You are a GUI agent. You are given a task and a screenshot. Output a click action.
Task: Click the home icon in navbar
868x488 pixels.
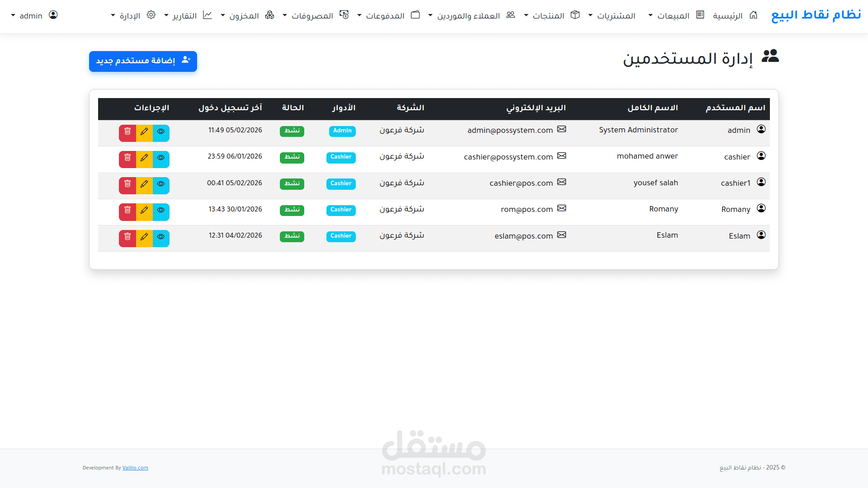(x=753, y=15)
